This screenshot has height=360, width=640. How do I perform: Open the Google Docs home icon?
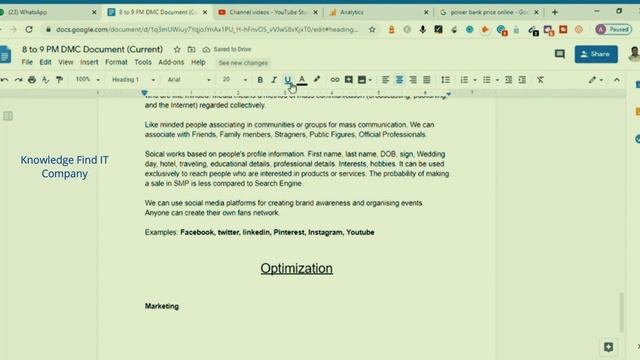click(x=5, y=55)
